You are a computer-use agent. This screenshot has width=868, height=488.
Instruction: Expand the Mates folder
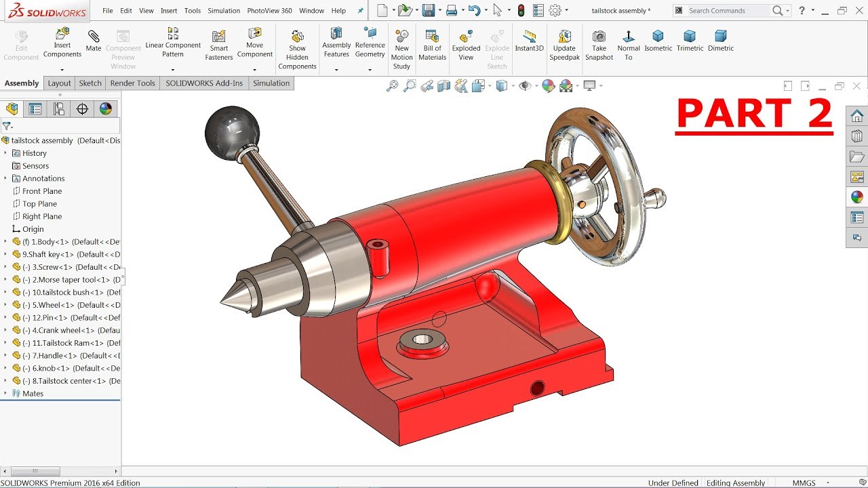tap(5, 394)
